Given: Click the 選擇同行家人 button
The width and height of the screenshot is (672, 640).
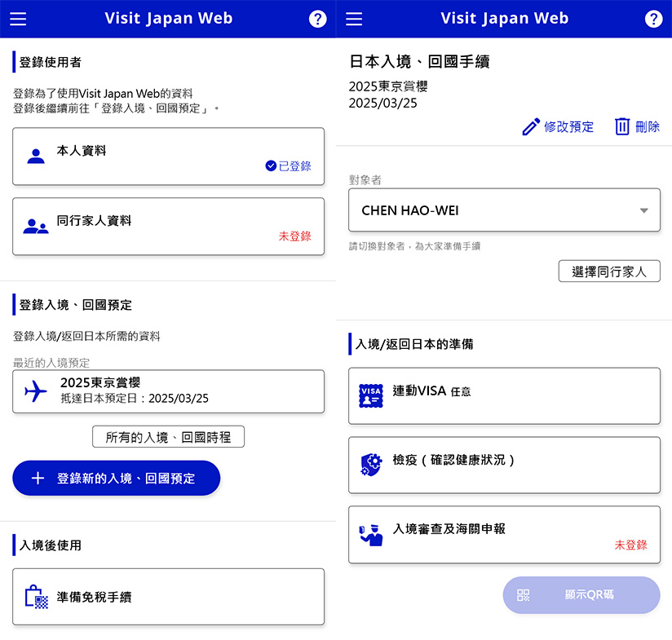Looking at the screenshot, I should (609, 271).
